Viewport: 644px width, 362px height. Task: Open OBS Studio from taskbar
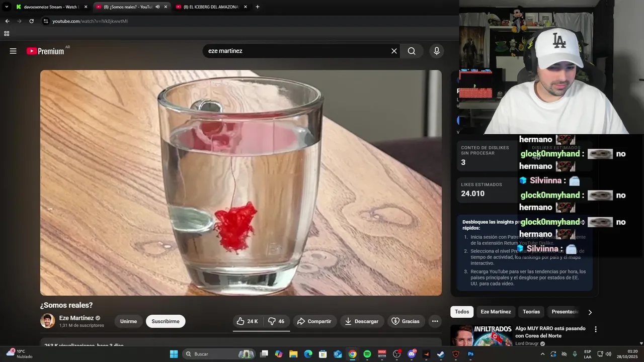click(x=396, y=354)
